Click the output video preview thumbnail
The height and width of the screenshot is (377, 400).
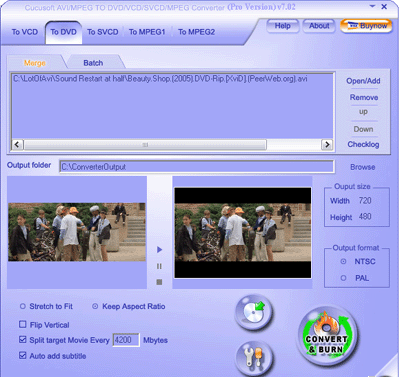click(x=243, y=233)
